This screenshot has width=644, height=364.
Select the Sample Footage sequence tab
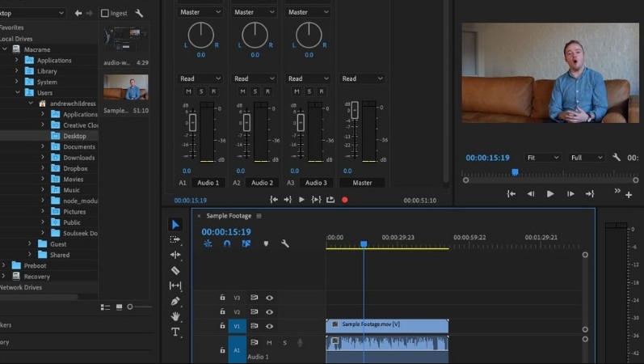[229, 215]
